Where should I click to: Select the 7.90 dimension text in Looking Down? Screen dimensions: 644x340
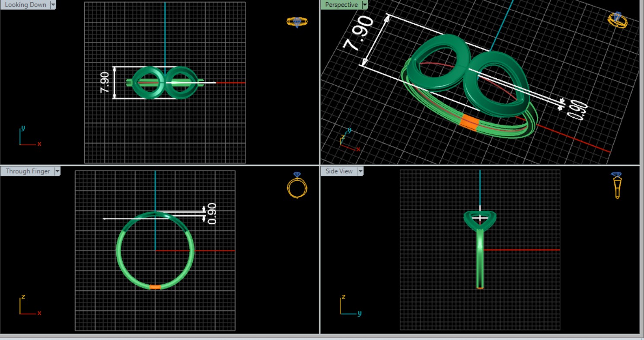105,83
